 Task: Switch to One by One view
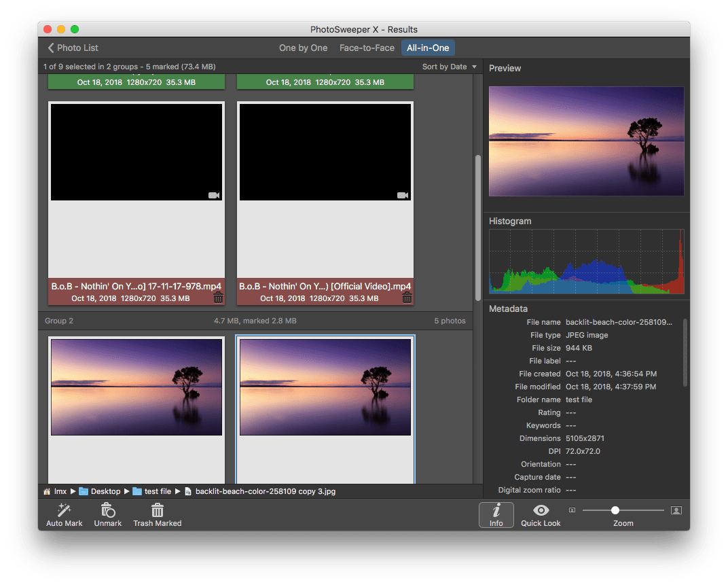[303, 48]
